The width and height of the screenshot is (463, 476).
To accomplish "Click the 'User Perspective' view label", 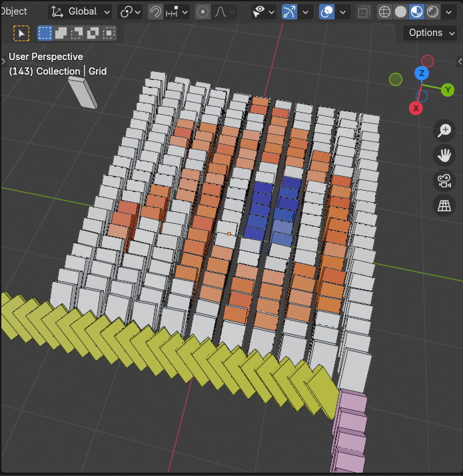I will [x=46, y=57].
